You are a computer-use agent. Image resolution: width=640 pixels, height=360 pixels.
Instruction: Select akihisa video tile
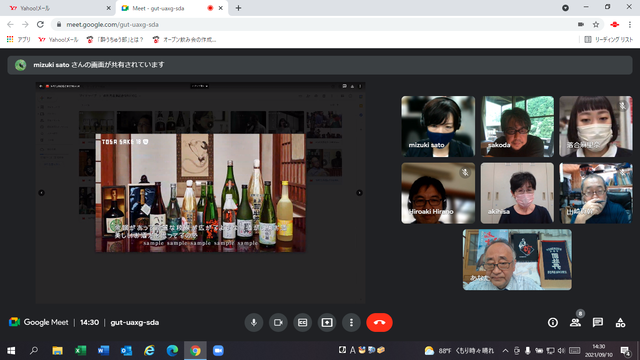point(517,193)
